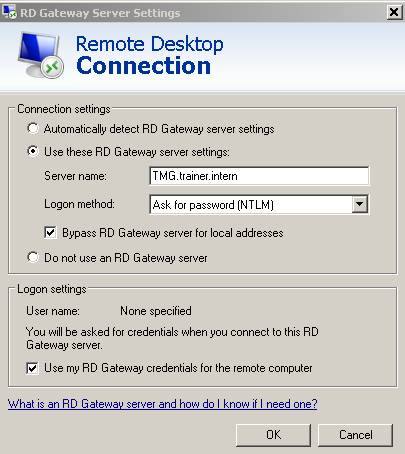Click the Server name input field
Viewport: 405px width, 454px height.
(x=259, y=176)
